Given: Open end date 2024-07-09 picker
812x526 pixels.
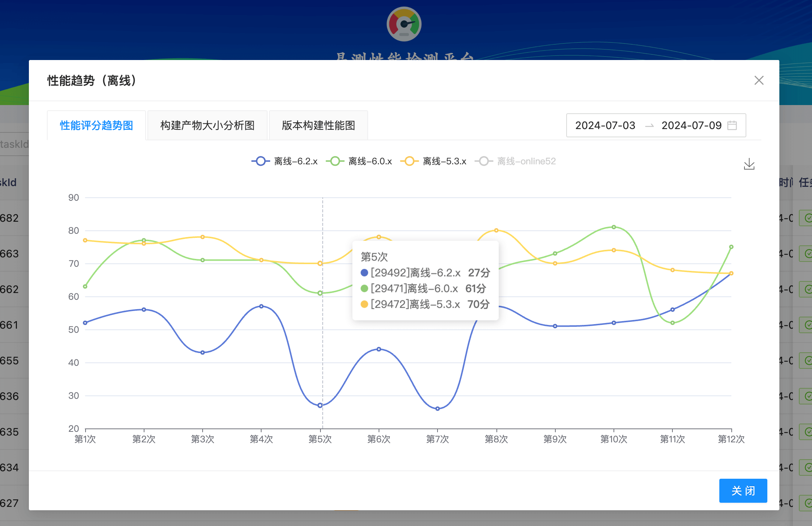Looking at the screenshot, I should pos(691,125).
